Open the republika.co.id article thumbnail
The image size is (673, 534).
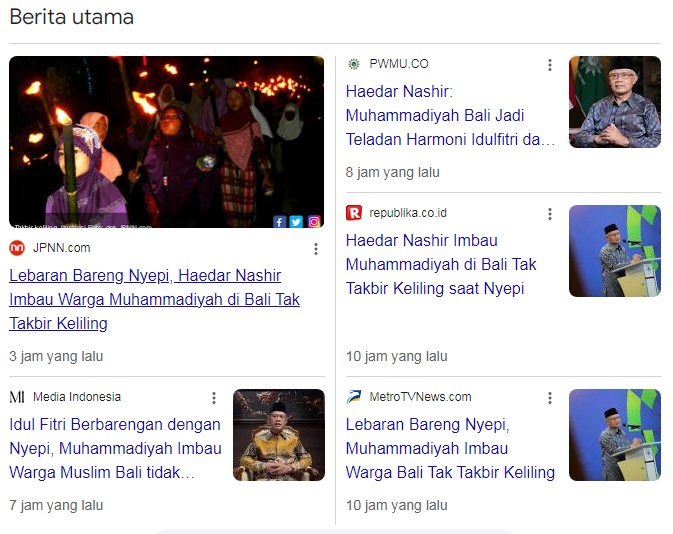click(615, 251)
